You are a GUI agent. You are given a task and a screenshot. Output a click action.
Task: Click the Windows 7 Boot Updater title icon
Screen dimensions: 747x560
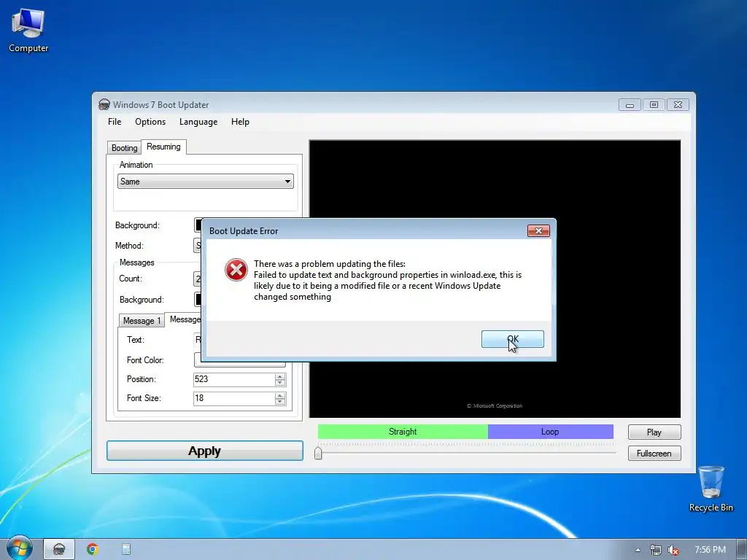coord(104,104)
